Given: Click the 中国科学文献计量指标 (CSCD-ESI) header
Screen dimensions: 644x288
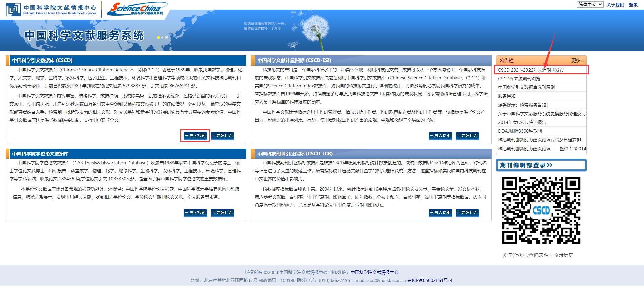Looking at the screenshot, I should (371, 60).
